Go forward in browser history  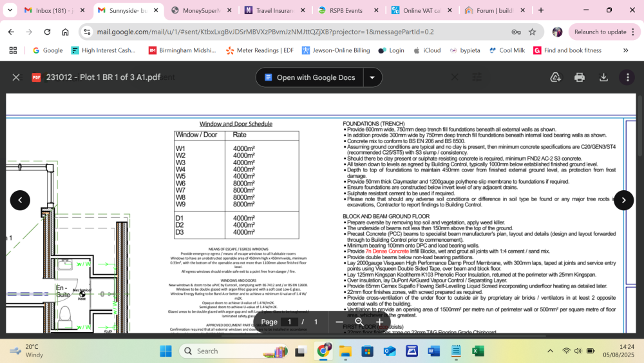[29, 32]
